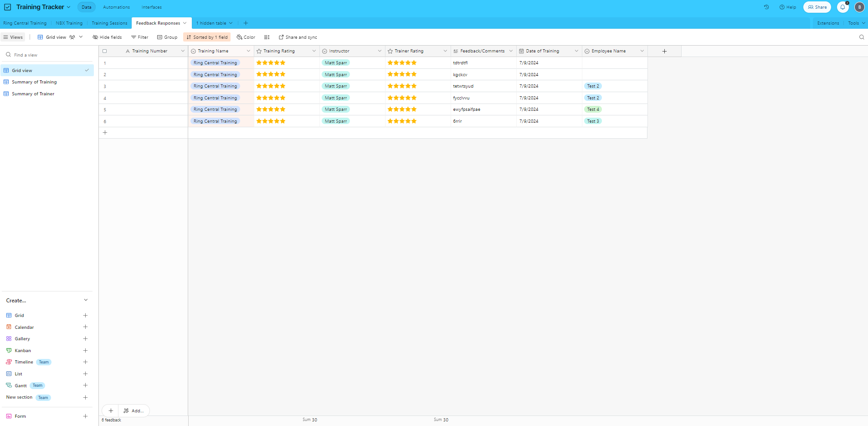Switch to NBX Training table
868x426 pixels.
(69, 23)
